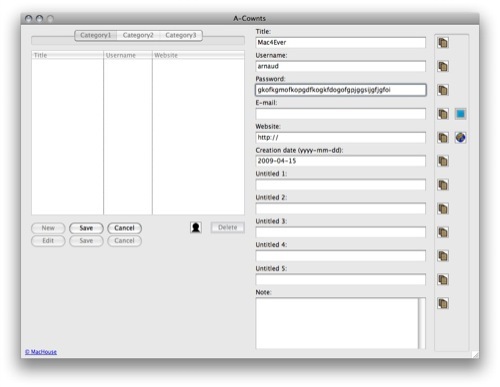The height and width of the screenshot is (387, 500).
Task: Click into the Website http:// field
Action: point(341,138)
